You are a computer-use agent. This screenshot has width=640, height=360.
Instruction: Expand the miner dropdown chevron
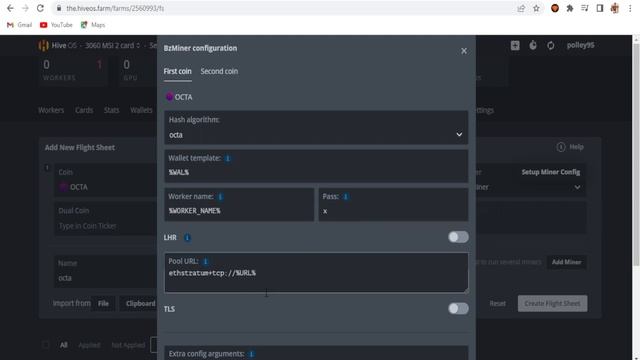pyautogui.click(x=577, y=187)
